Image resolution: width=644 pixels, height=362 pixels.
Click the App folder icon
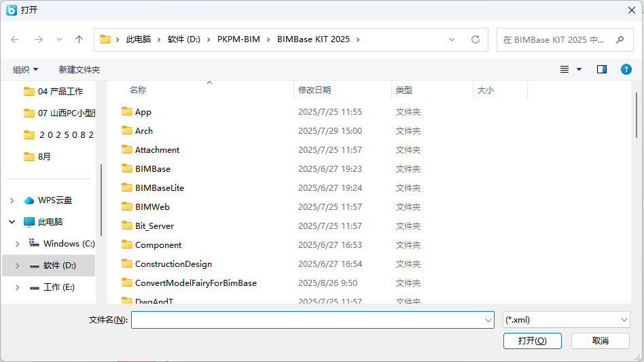[127, 111]
